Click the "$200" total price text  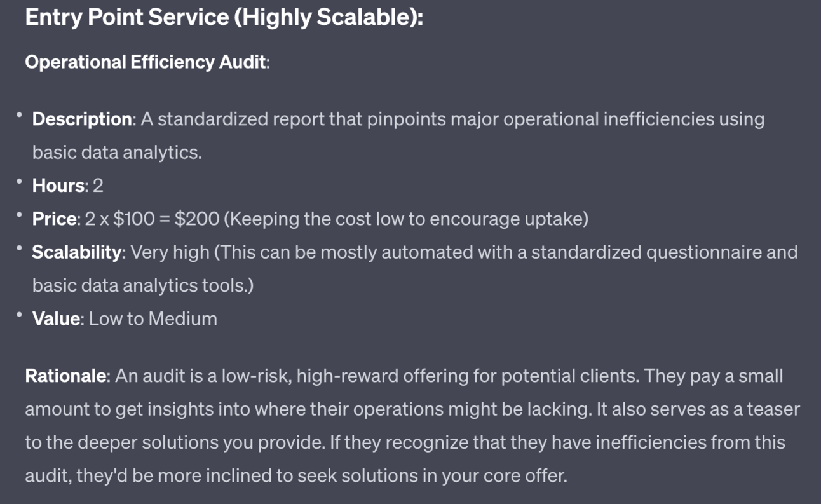[197, 219]
